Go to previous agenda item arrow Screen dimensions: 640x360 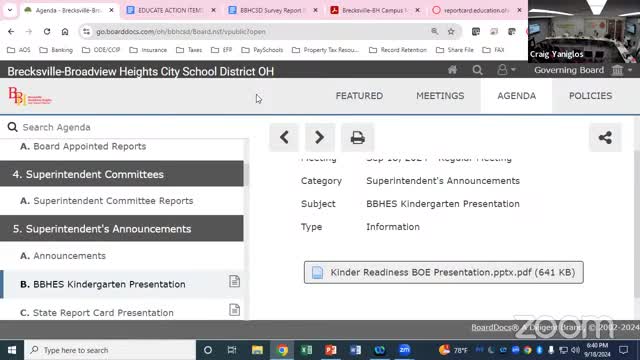pos(284,138)
